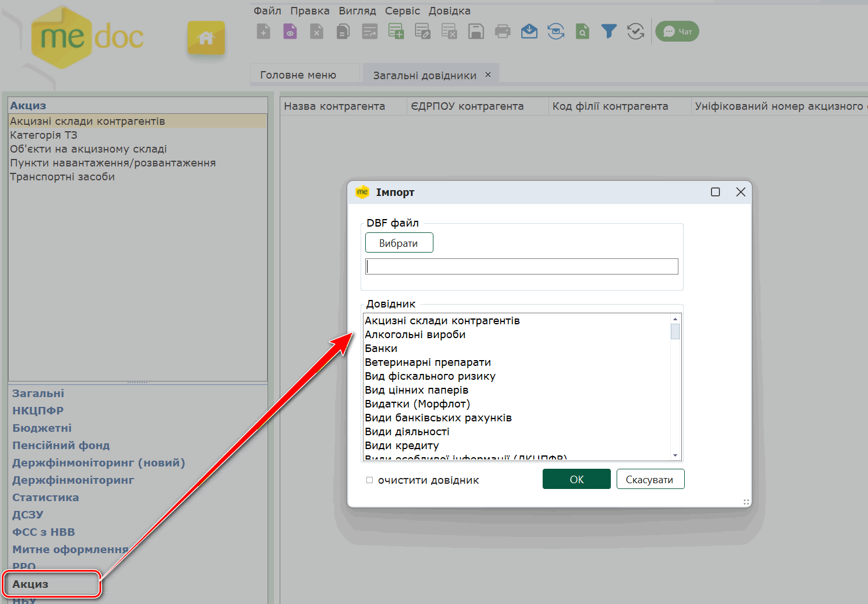Confirm import with the OK button
Viewport: 868px width, 604px height.
point(576,479)
